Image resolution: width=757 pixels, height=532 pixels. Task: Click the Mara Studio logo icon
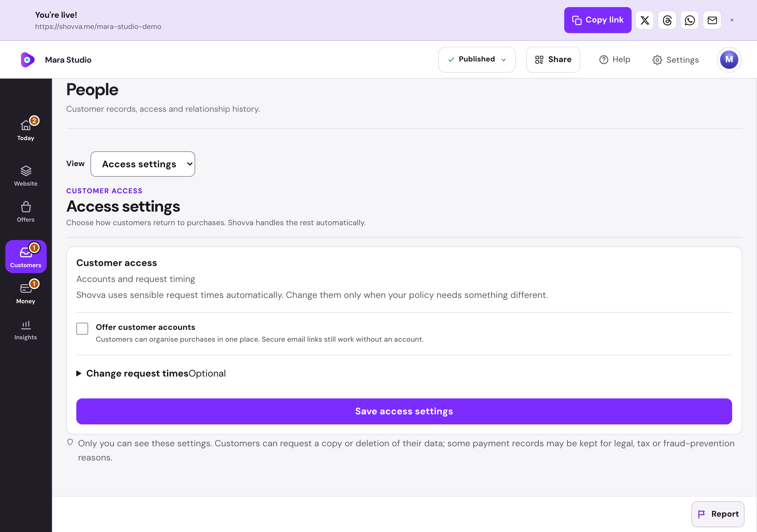(x=27, y=60)
